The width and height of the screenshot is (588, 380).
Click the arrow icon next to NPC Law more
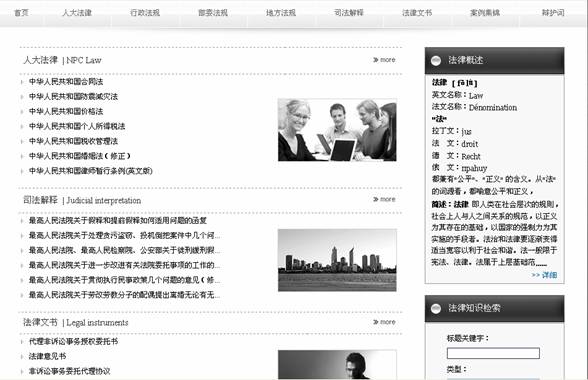point(375,60)
